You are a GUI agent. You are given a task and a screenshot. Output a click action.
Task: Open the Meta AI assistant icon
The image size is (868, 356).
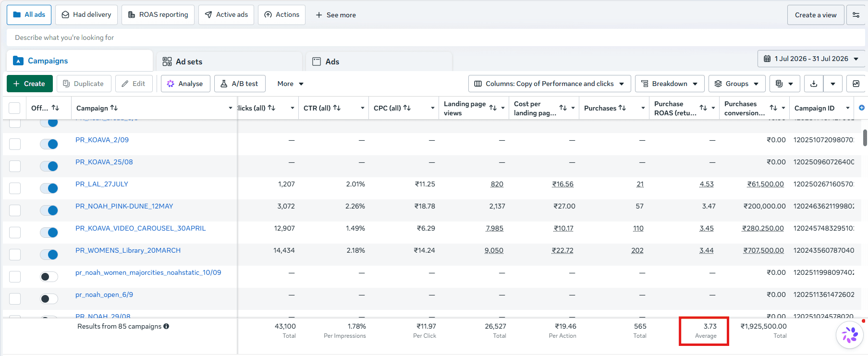850,335
